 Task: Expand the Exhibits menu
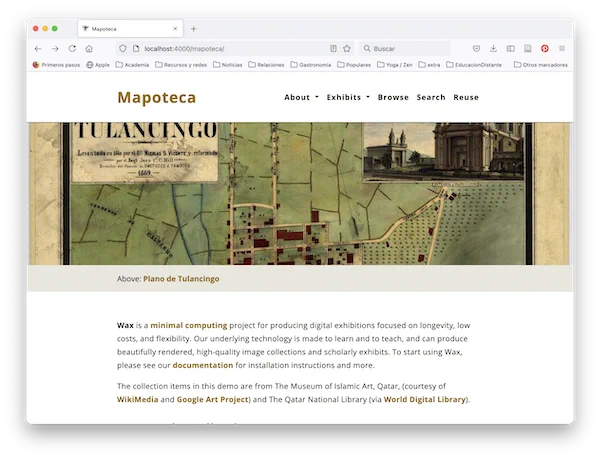click(x=348, y=97)
